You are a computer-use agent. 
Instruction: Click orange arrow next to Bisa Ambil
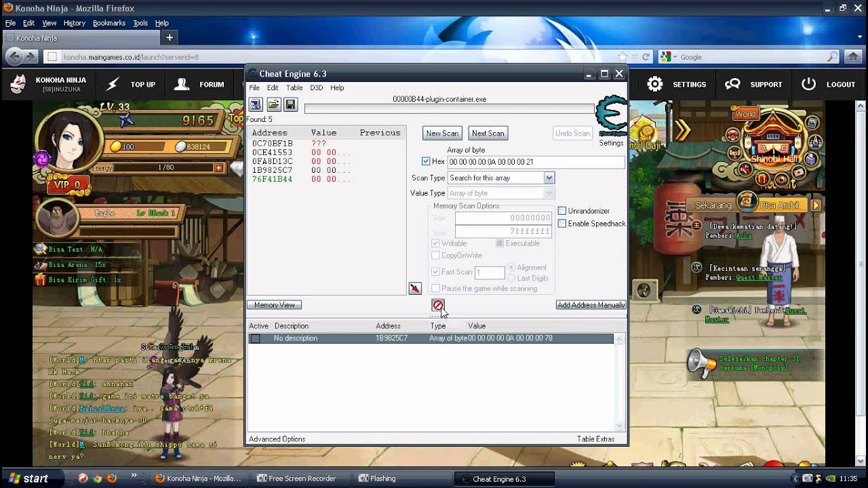pos(816,205)
